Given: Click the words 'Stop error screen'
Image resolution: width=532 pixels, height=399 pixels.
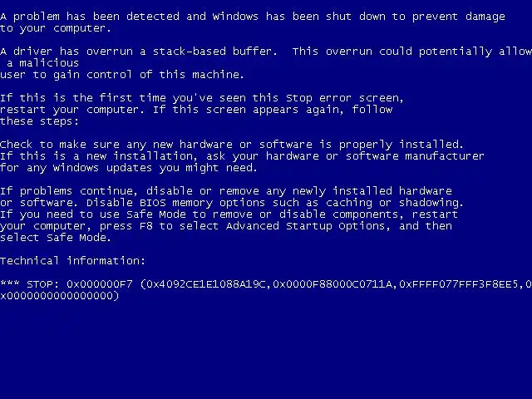Looking at the screenshot, I should click(x=344, y=98).
